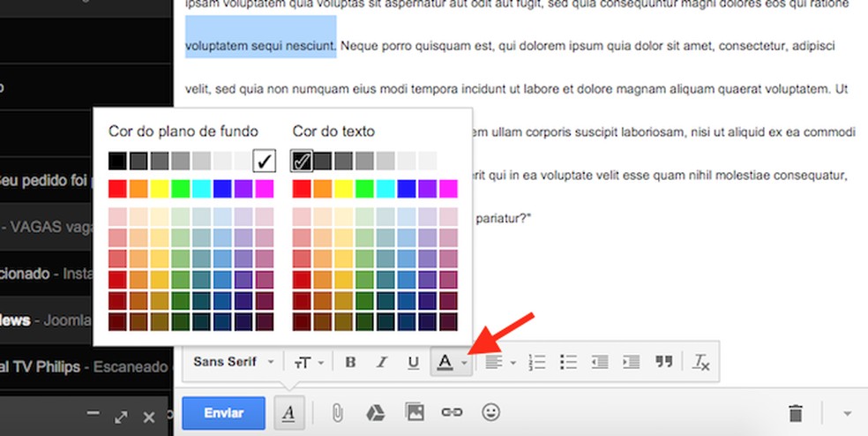Apply blockquote formatting
Image resolution: width=868 pixels, height=436 pixels.
pos(663,363)
